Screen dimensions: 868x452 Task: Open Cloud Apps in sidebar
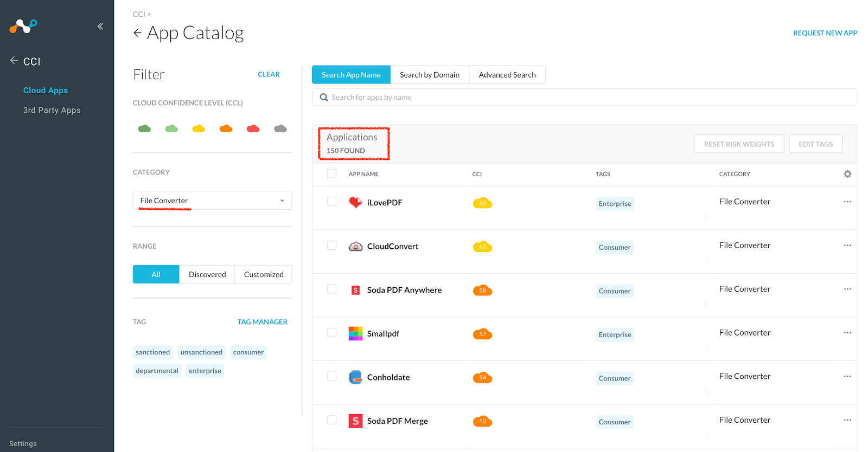tap(46, 91)
